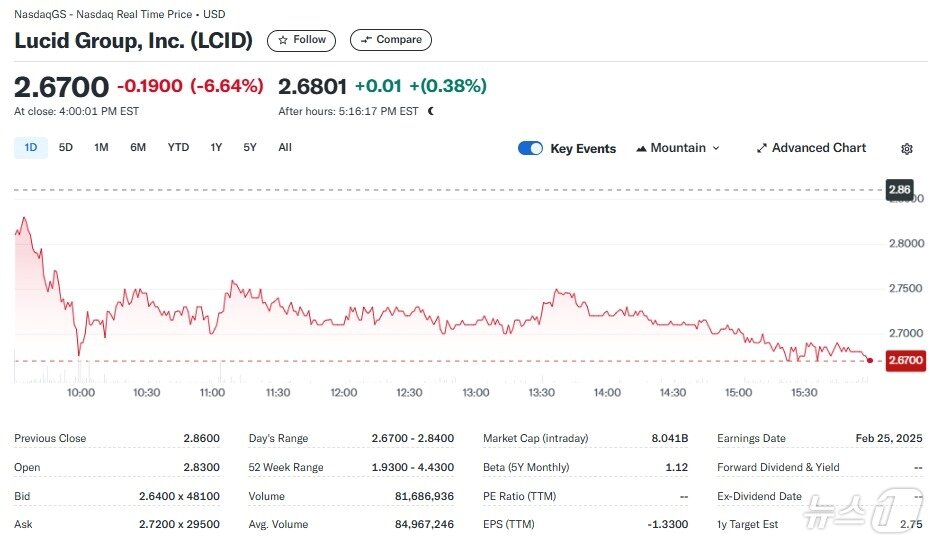Click the after-hours moon icon
The height and width of the screenshot is (545, 933).
[430, 111]
